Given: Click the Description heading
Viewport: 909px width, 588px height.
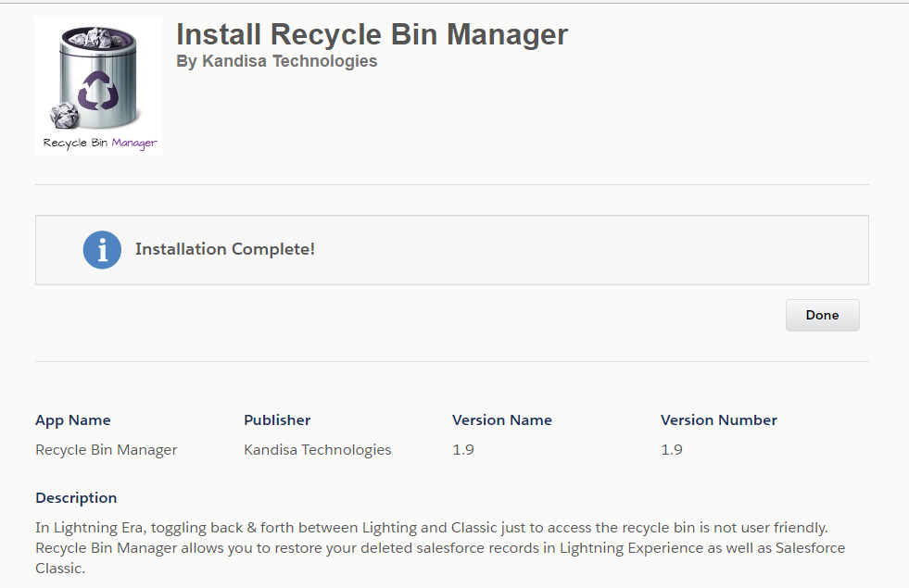Looking at the screenshot, I should click(76, 497).
